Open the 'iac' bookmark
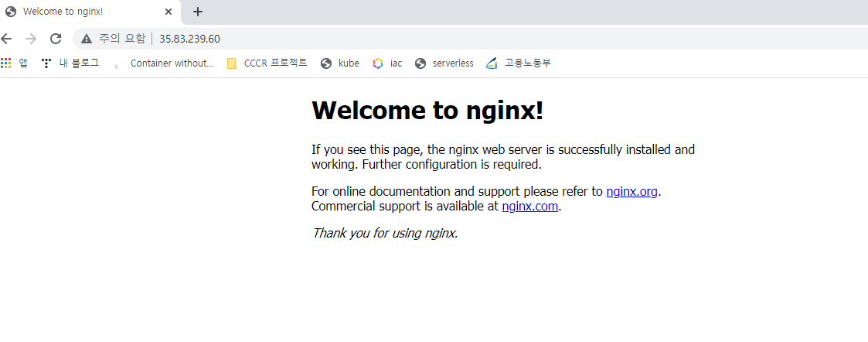The height and width of the screenshot is (342, 868). [x=387, y=63]
